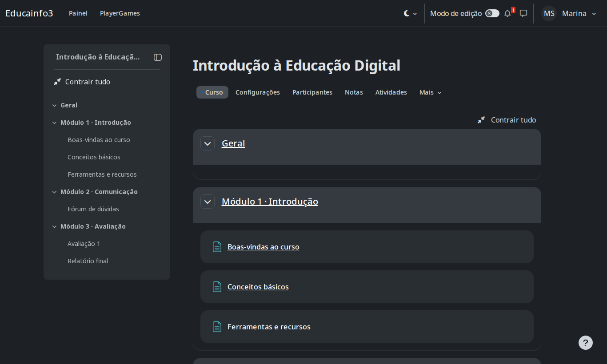This screenshot has width=607, height=364.
Task: Select Avaliação 1 in the sidebar
Action: 84,244
